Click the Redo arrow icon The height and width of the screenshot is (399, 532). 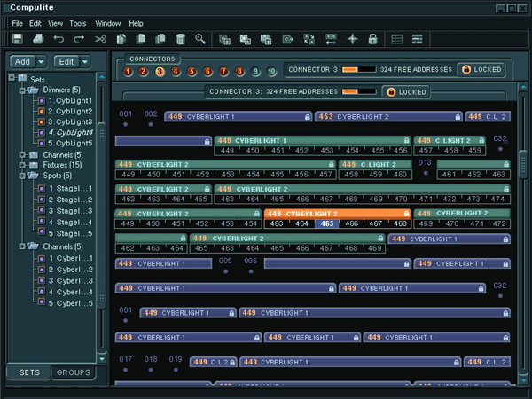pos(79,39)
